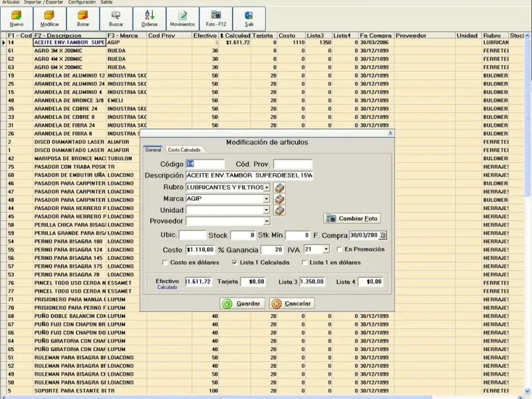Enable the En Promoción checkbox

[x=340, y=249]
